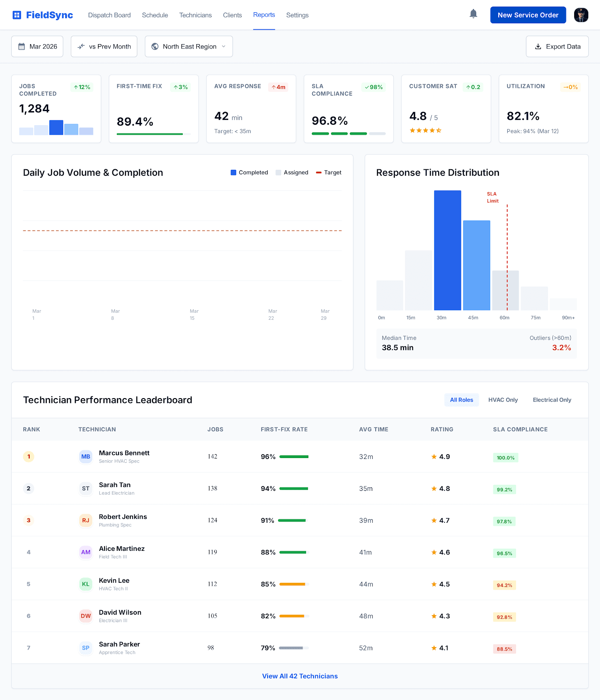Image resolution: width=600 pixels, height=700 pixels.
Task: Click the tallest 30m response time bar
Action: pyautogui.click(x=447, y=250)
